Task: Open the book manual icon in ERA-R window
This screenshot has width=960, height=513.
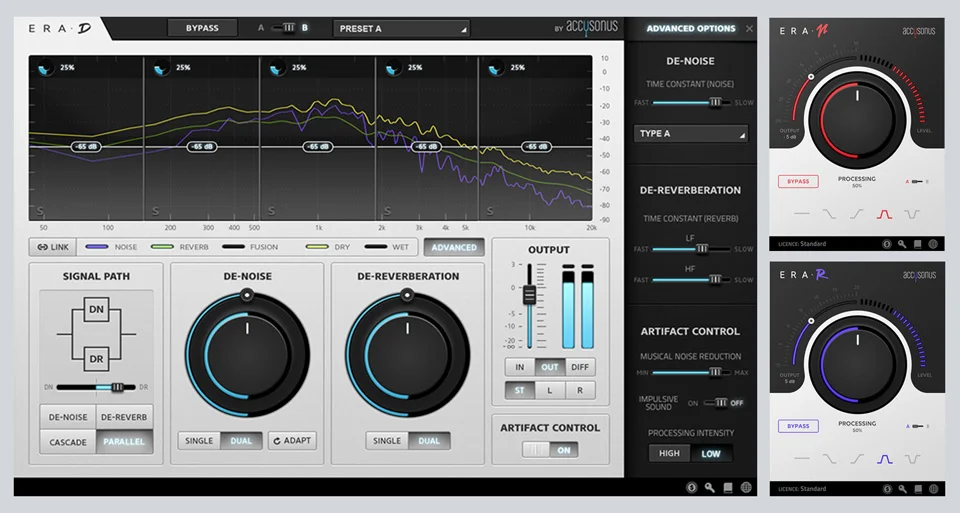Action: point(917,489)
